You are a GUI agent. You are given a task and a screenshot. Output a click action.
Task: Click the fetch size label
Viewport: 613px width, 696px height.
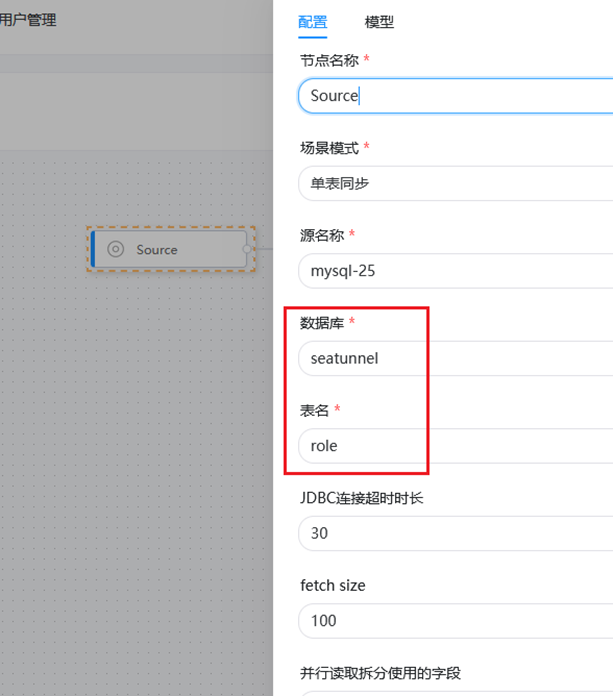pyautogui.click(x=333, y=585)
